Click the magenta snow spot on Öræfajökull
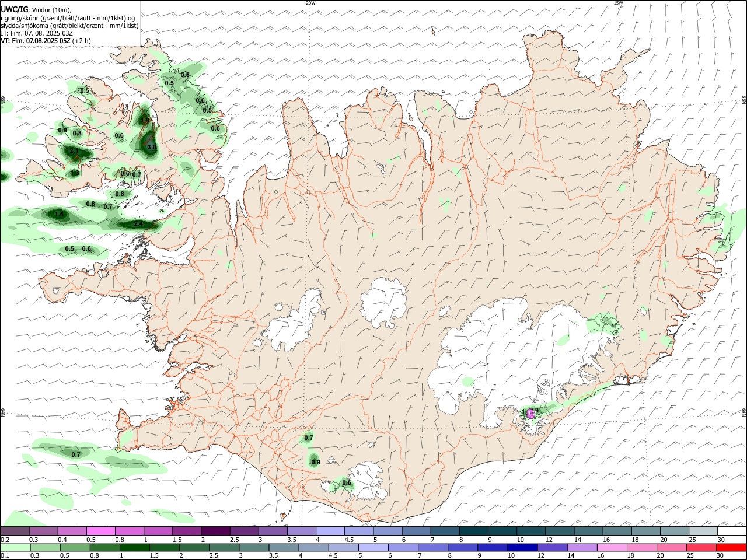747x560 pixels. [x=530, y=413]
